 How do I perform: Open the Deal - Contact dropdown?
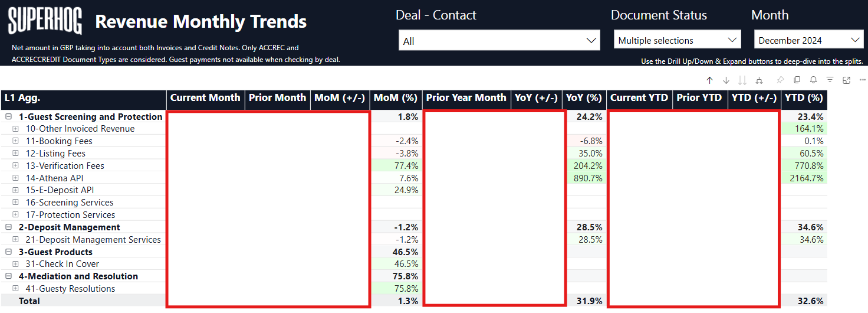(x=499, y=41)
